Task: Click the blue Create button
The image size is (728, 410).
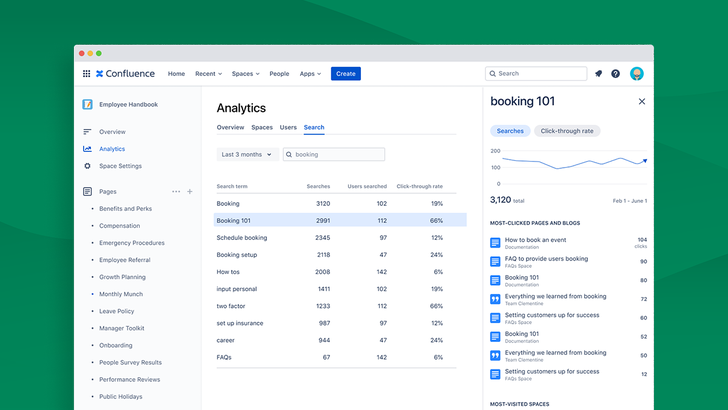Action: coord(346,73)
